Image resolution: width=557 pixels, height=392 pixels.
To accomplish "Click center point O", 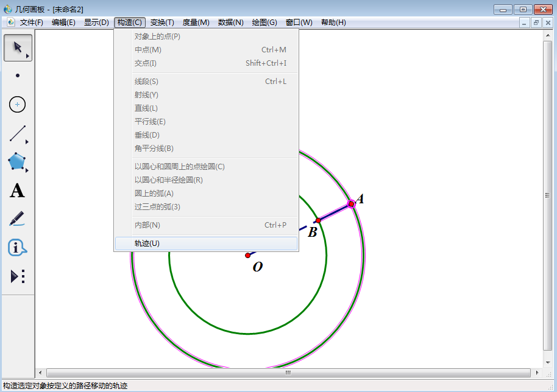I will [x=247, y=256].
